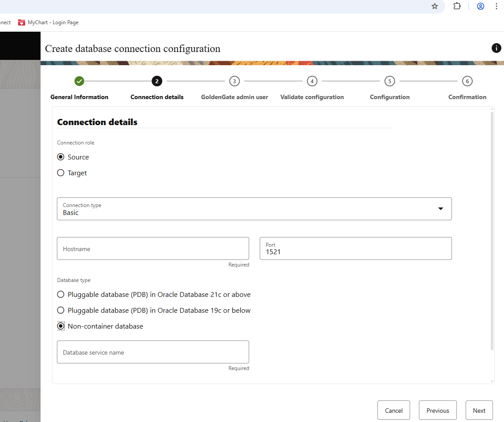
Task: Expand the Connection type dropdown arrow
Action: pyautogui.click(x=440, y=209)
